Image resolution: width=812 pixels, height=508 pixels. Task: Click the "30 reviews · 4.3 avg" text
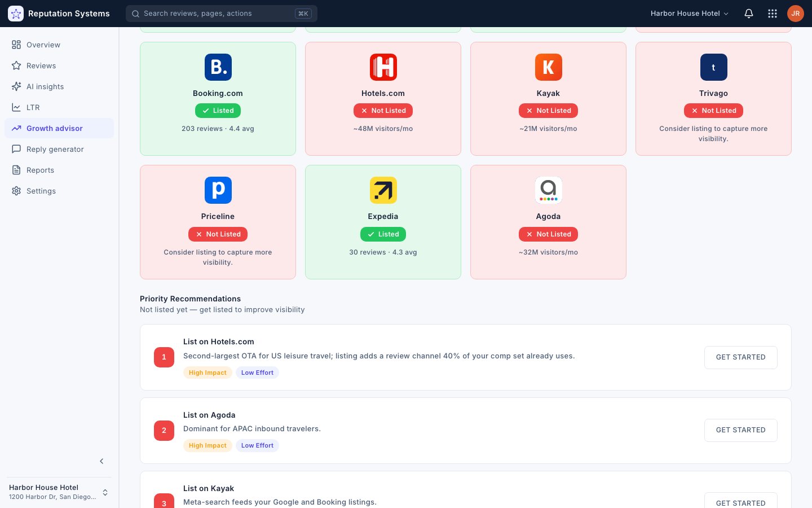pyautogui.click(x=383, y=252)
